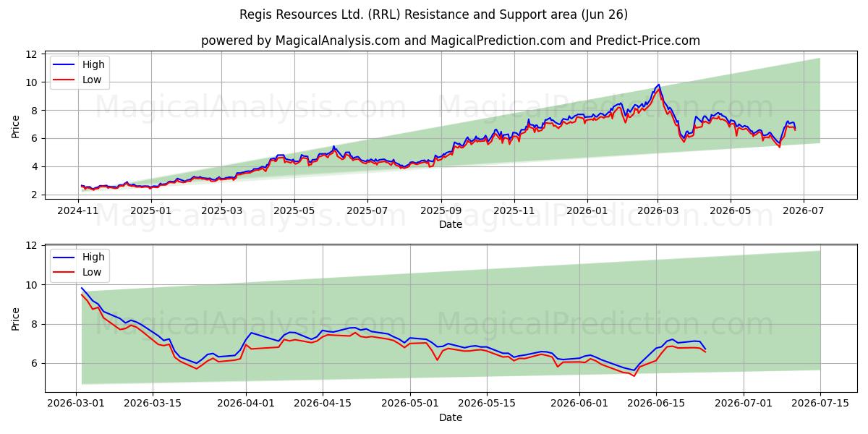Screen dimensions: 868x434
Task: Click the '2026-05-01' x-axis label in the bottom chart
Action: (410, 404)
